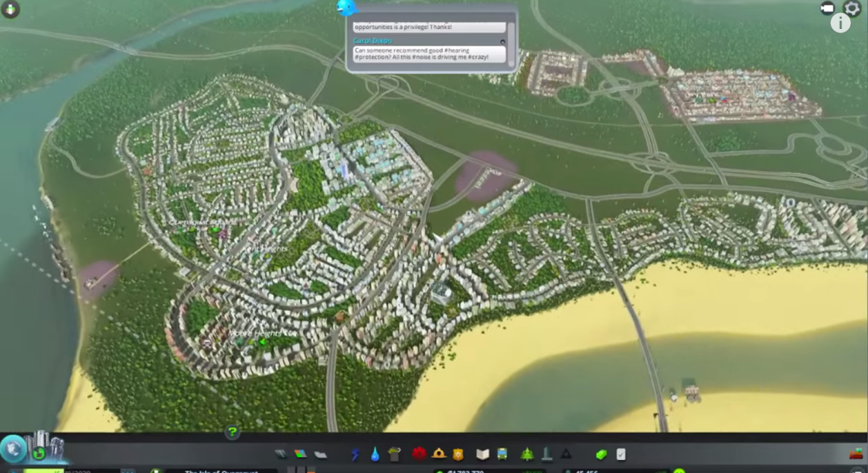Open the Electricity lightning-bolt menu
Image resolution: width=868 pixels, height=473 pixels.
[356, 455]
